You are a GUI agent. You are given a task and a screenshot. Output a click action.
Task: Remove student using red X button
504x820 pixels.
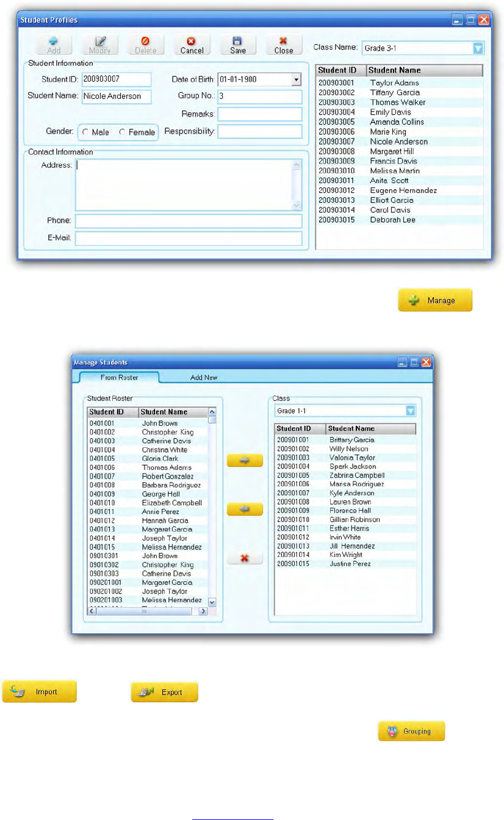pyautogui.click(x=245, y=558)
